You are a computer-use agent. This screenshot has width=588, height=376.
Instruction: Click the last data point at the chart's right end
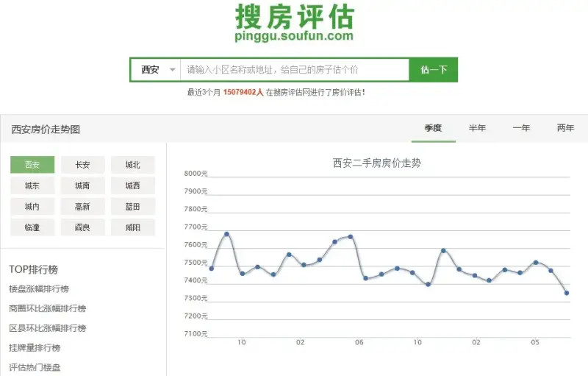pos(567,293)
